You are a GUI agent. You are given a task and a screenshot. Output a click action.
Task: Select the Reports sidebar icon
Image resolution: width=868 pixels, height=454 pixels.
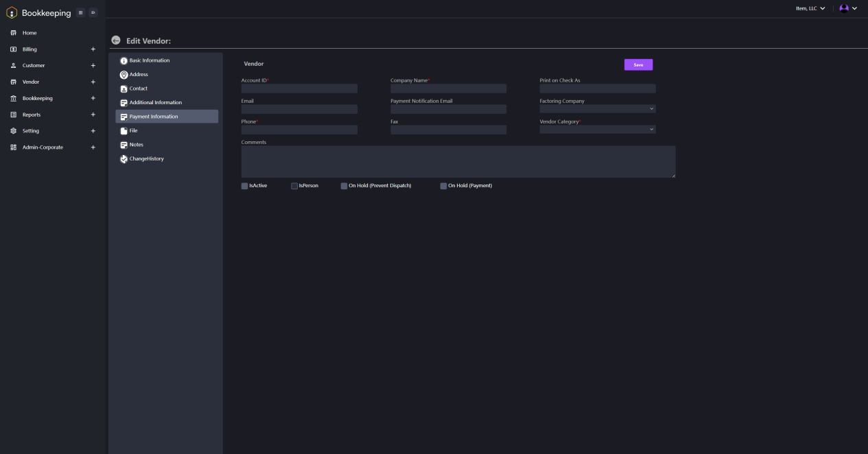coord(13,115)
